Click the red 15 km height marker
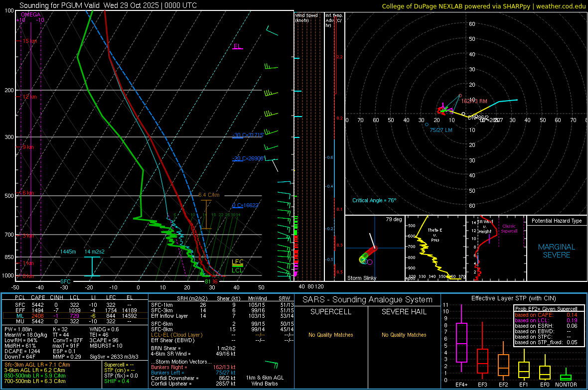 pos(29,41)
